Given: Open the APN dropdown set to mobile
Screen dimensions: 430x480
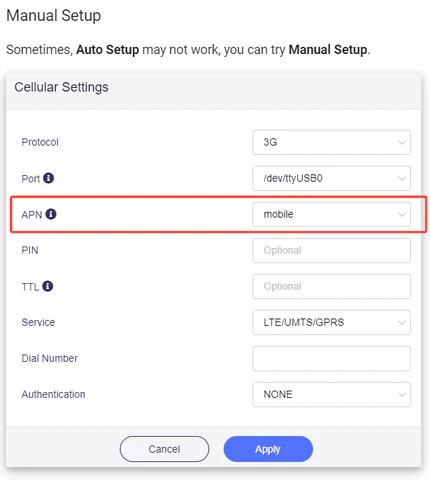Looking at the screenshot, I should pos(331,214).
